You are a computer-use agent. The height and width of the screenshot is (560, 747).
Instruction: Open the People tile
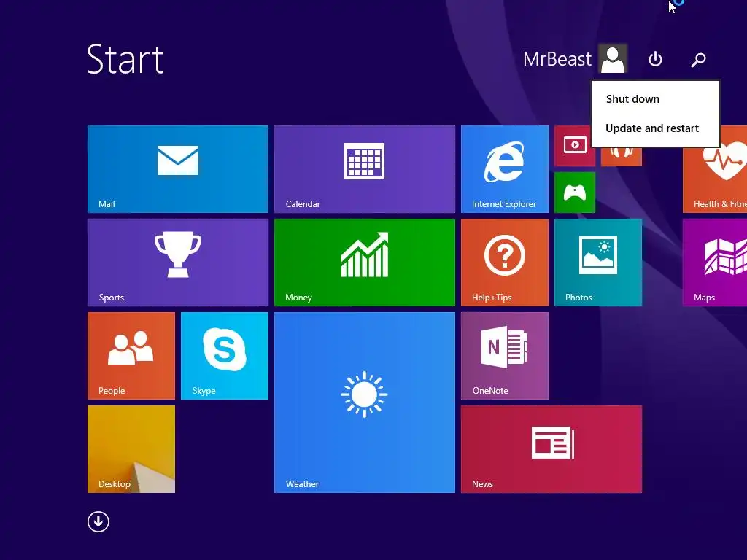(131, 356)
